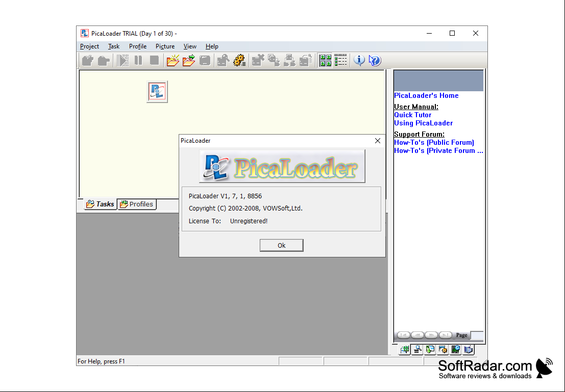Click the PicaLoader app icon in title bar

click(x=85, y=34)
